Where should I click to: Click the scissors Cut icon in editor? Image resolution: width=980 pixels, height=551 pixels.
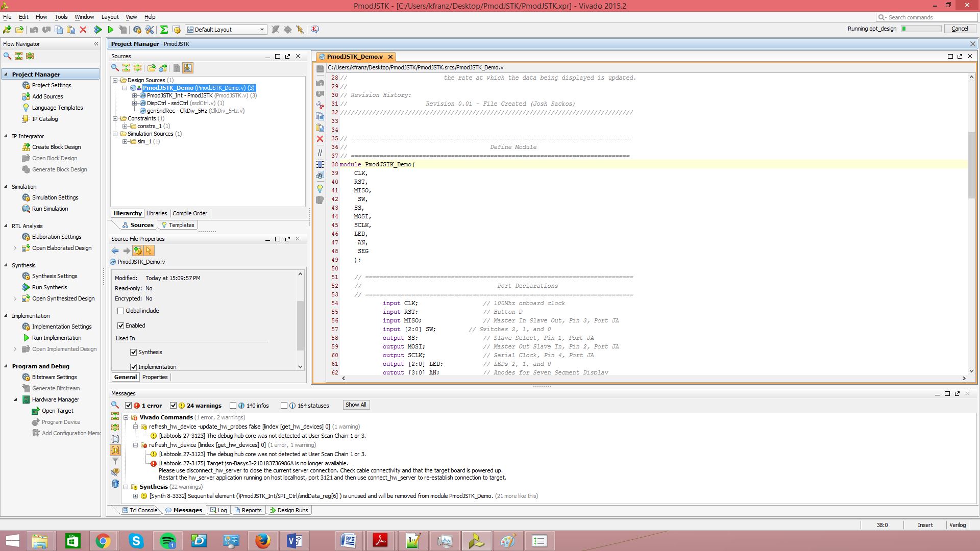pyautogui.click(x=320, y=105)
